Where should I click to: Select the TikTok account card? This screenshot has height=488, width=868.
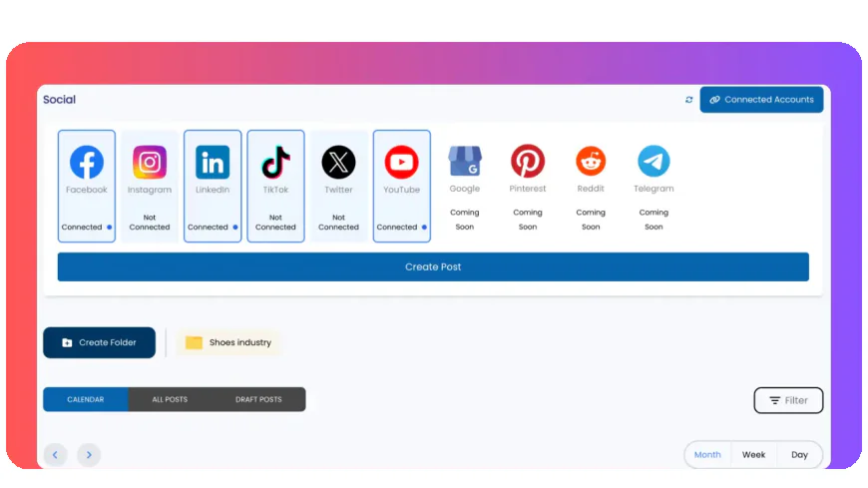click(275, 186)
